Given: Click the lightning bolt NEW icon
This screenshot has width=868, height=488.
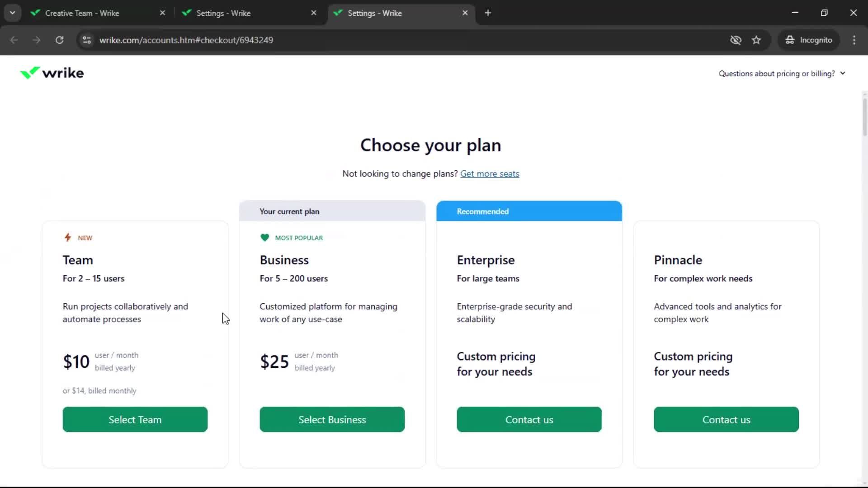Looking at the screenshot, I should coord(68,238).
